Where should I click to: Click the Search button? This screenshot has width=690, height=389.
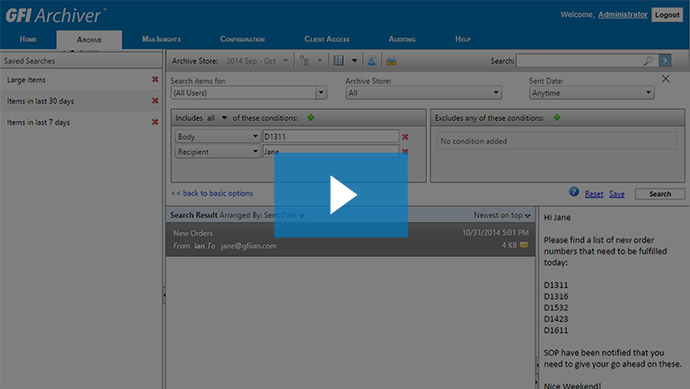[x=660, y=194]
